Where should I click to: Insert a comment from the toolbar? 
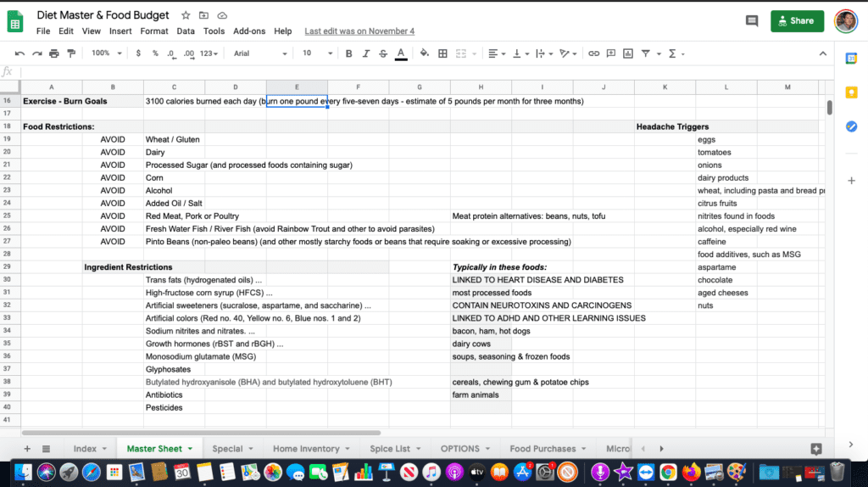point(610,53)
